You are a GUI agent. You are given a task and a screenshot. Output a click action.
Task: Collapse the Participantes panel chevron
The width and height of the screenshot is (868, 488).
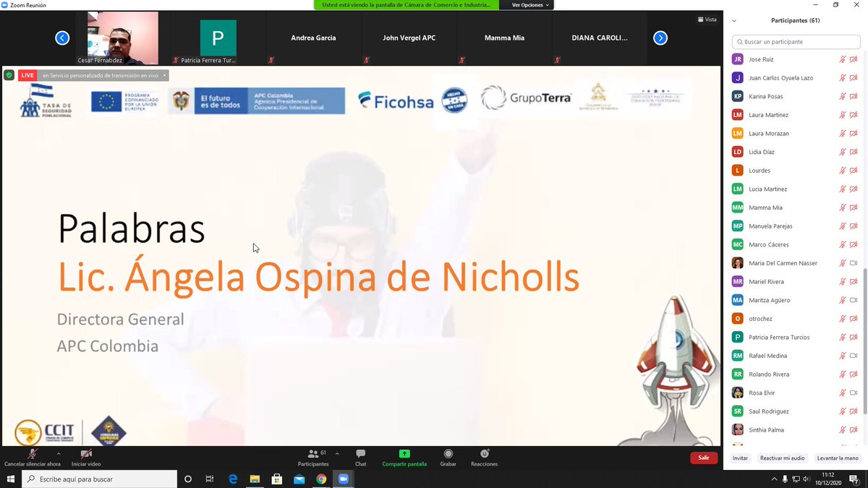[x=735, y=20]
